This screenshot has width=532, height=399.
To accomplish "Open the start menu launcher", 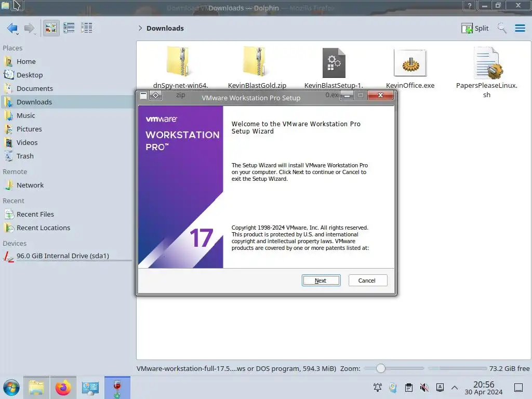I will click(11, 388).
